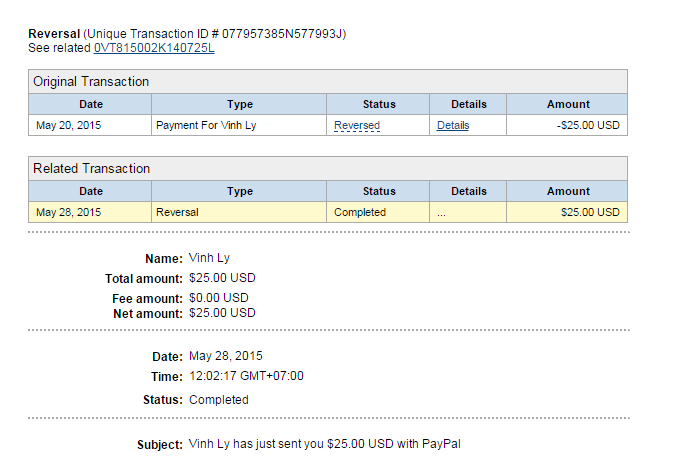The width and height of the screenshot is (689, 460).
Task: Click the Net amount value $25.00 USD
Action: click(222, 313)
